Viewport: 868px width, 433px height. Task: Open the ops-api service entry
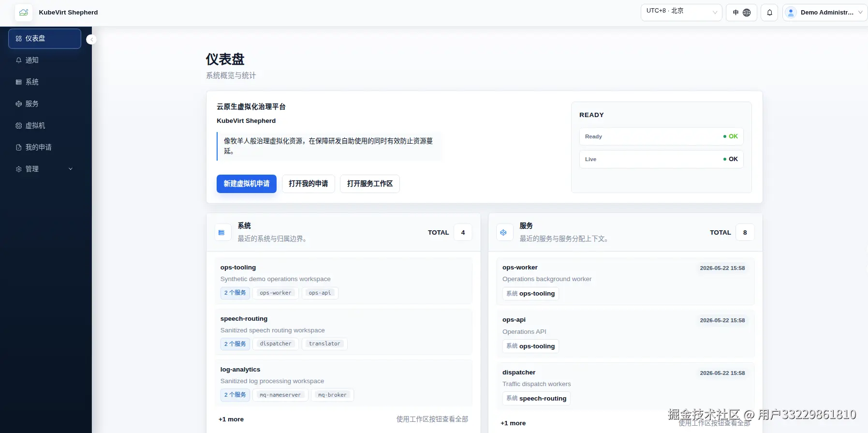(x=625, y=334)
